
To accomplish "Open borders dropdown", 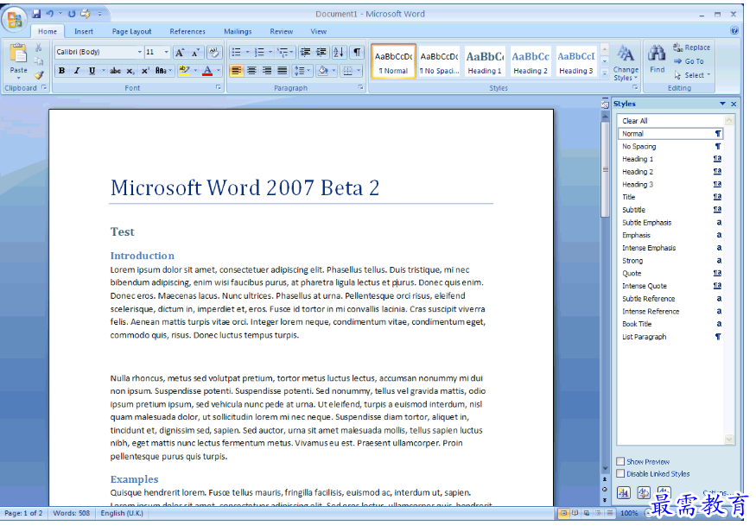I will (359, 71).
